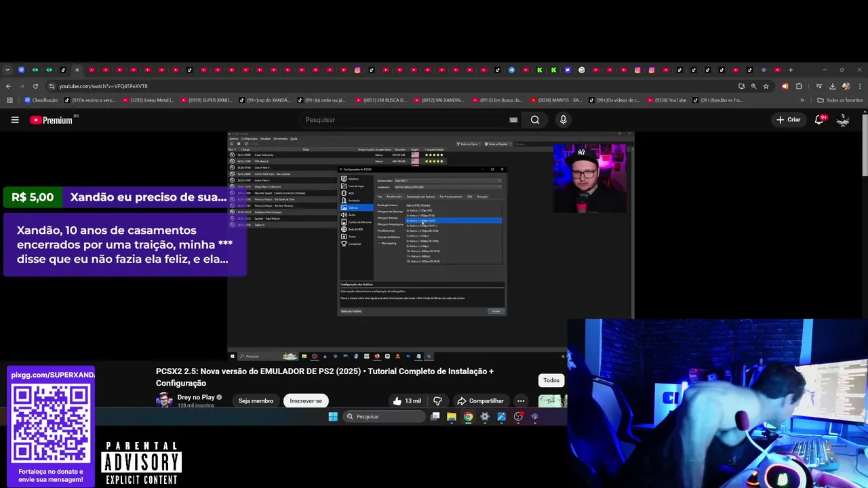Viewport: 868px width, 488px height.
Task: Open File Explorer from the taskbar
Action: click(x=452, y=416)
